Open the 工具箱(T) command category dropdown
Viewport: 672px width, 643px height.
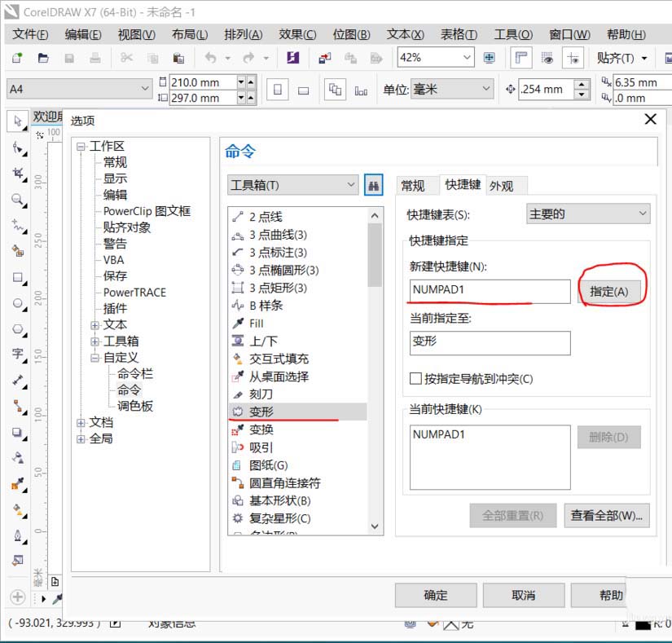[293, 185]
